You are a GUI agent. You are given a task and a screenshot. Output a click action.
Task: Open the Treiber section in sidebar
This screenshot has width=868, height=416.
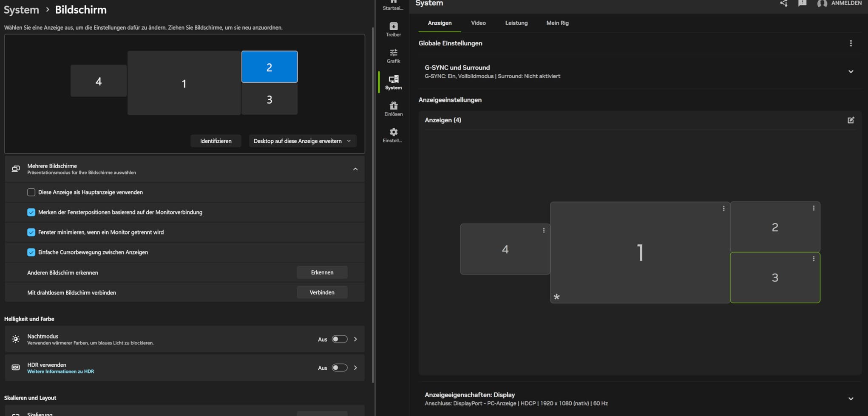pos(393,29)
